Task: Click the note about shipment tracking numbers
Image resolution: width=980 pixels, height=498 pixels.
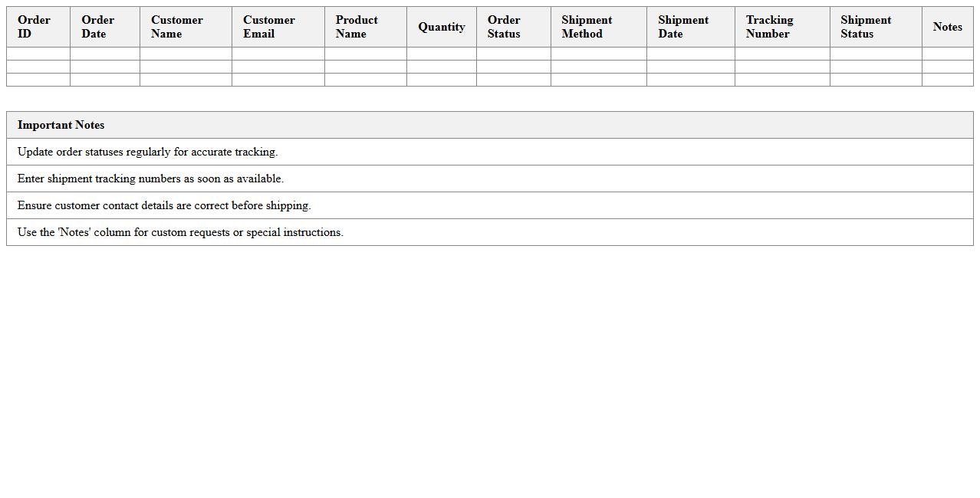Action: pyautogui.click(x=151, y=179)
